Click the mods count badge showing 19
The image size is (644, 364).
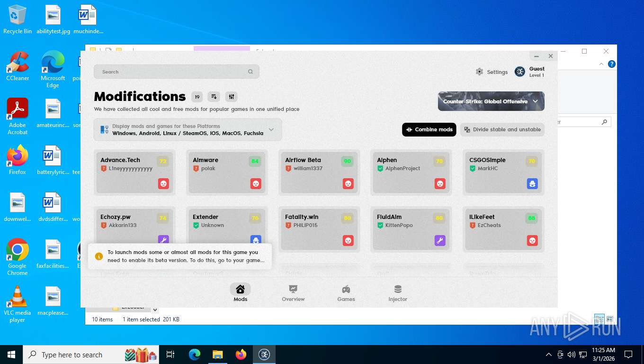pyautogui.click(x=197, y=97)
